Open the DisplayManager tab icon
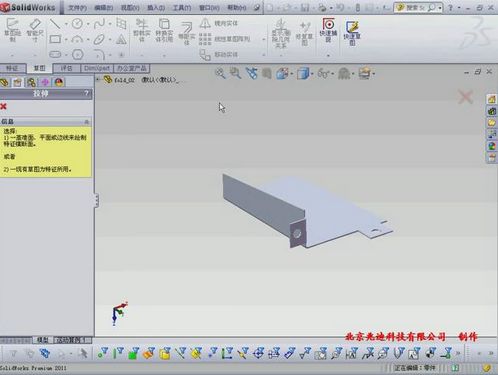The width and height of the screenshot is (498, 375). (x=59, y=82)
